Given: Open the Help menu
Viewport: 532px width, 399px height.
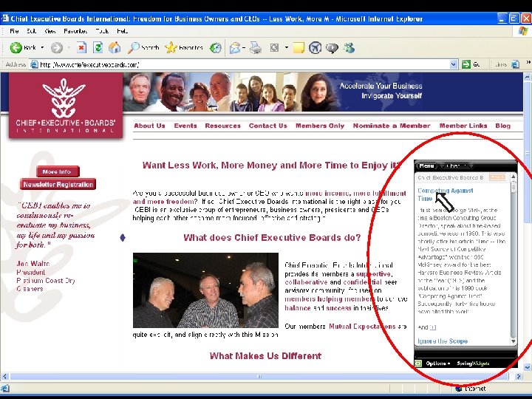Looking at the screenshot, I should [x=122, y=31].
